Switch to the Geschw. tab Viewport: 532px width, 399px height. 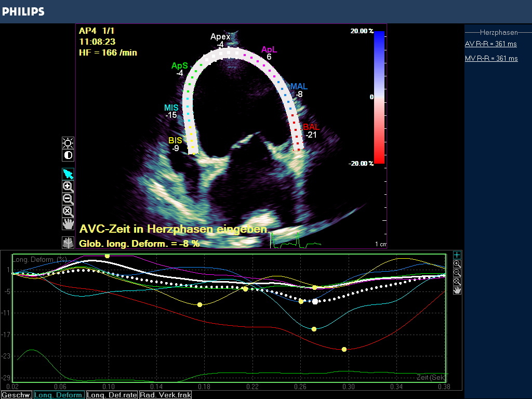coord(16,395)
